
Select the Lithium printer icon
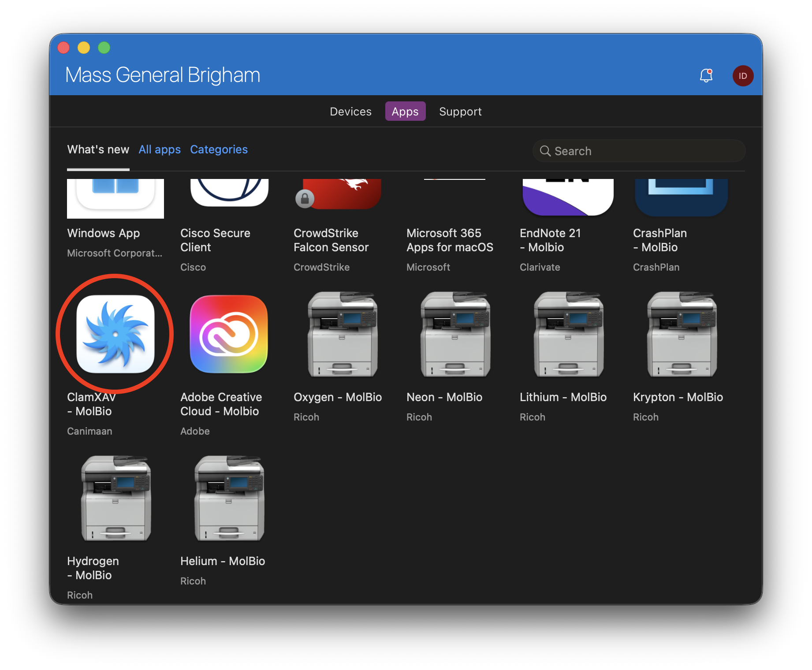pyautogui.click(x=569, y=335)
